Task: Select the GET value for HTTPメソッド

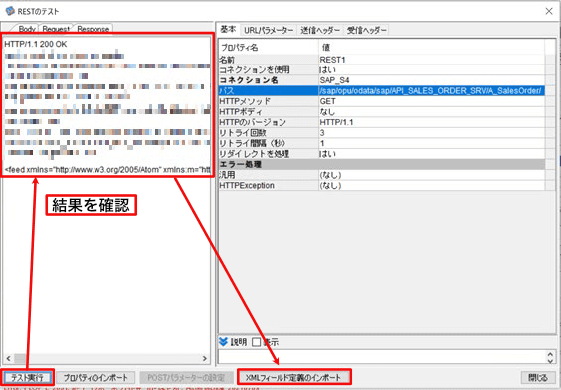Action: pyautogui.click(x=431, y=101)
